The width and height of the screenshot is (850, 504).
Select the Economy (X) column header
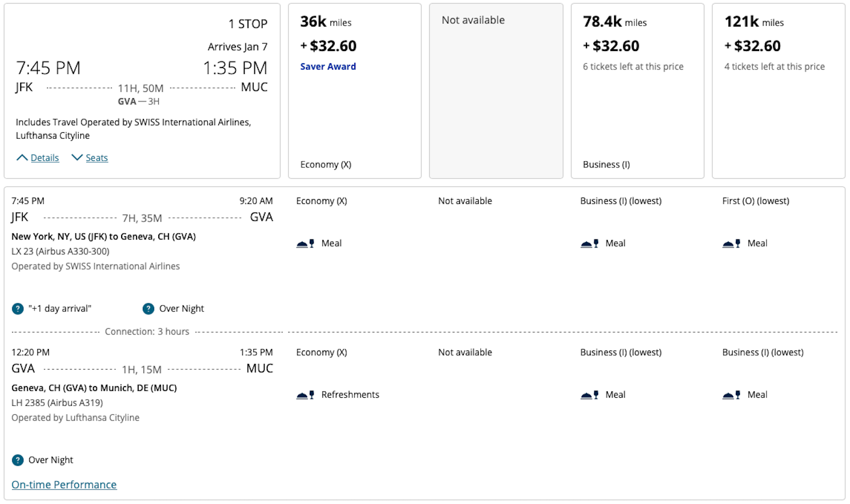coord(325,165)
